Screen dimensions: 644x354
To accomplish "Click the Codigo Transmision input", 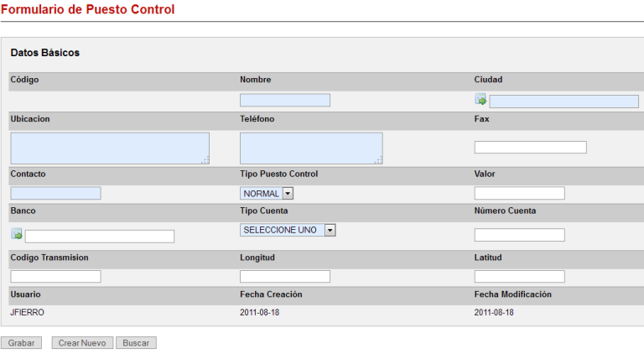I will [x=55, y=276].
